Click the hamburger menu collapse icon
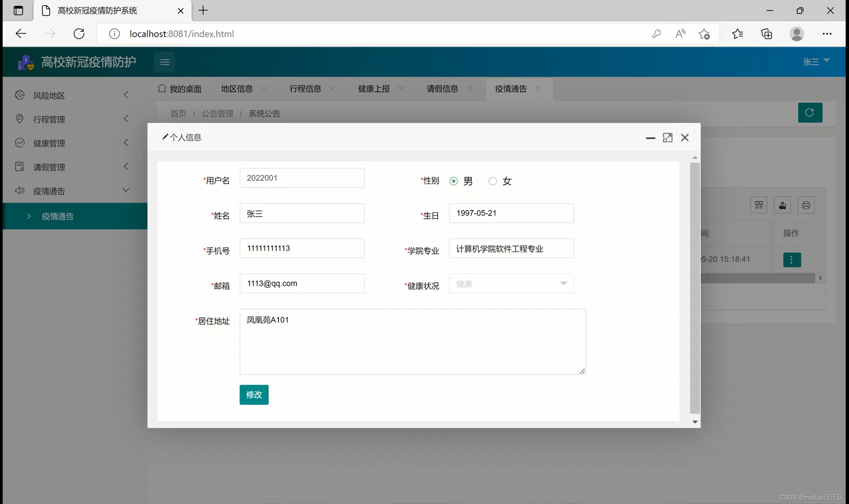This screenshot has height=504, width=849. click(164, 62)
